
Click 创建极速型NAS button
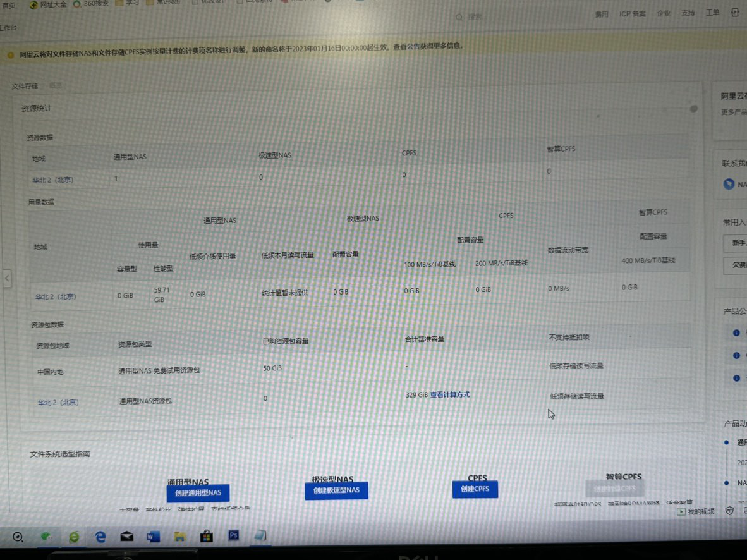click(x=336, y=490)
